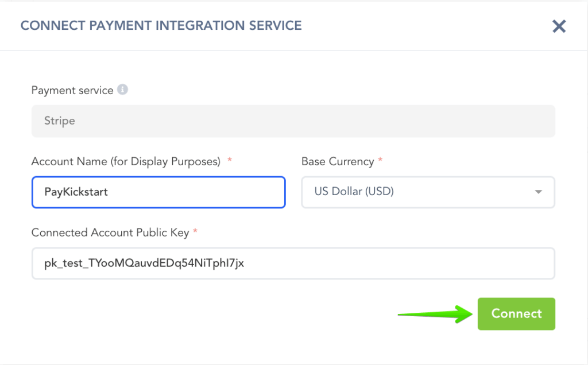
Task: Select the US Dollar (USD) text
Action: pyautogui.click(x=354, y=192)
